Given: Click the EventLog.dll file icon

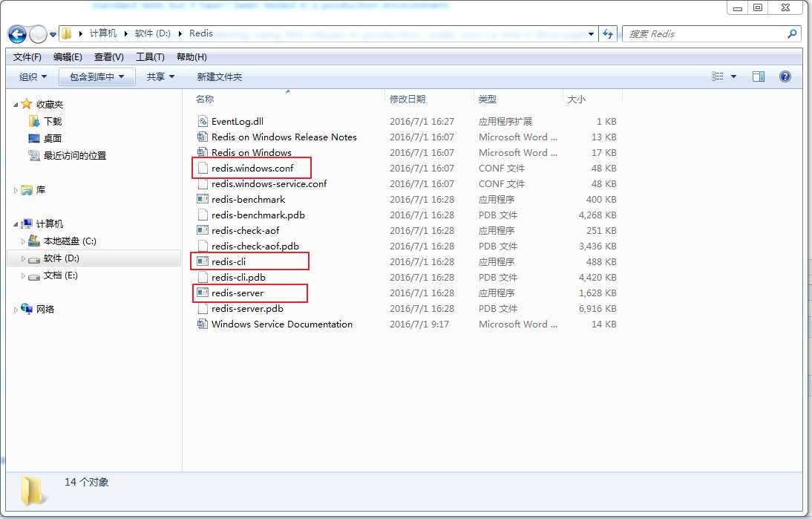Looking at the screenshot, I should (203, 121).
